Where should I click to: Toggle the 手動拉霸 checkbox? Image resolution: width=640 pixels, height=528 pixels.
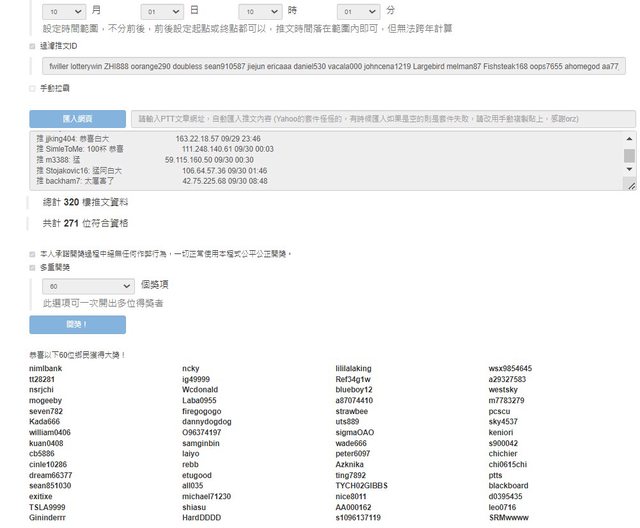(33, 89)
